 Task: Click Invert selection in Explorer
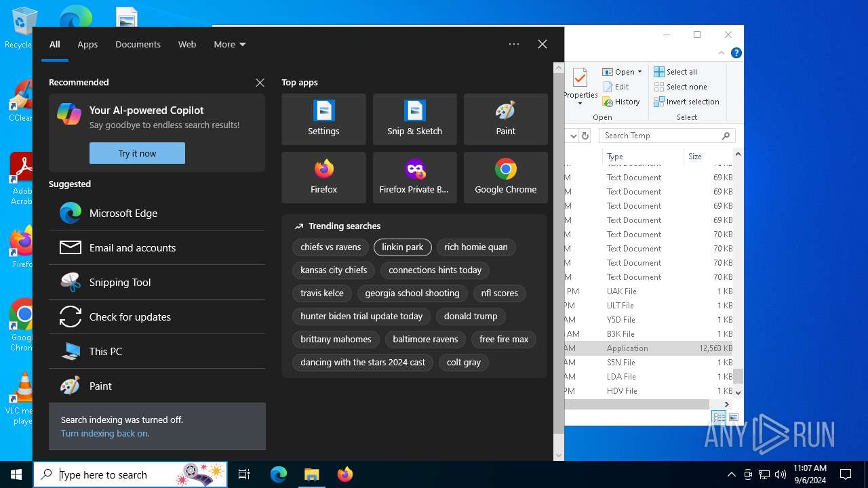686,102
